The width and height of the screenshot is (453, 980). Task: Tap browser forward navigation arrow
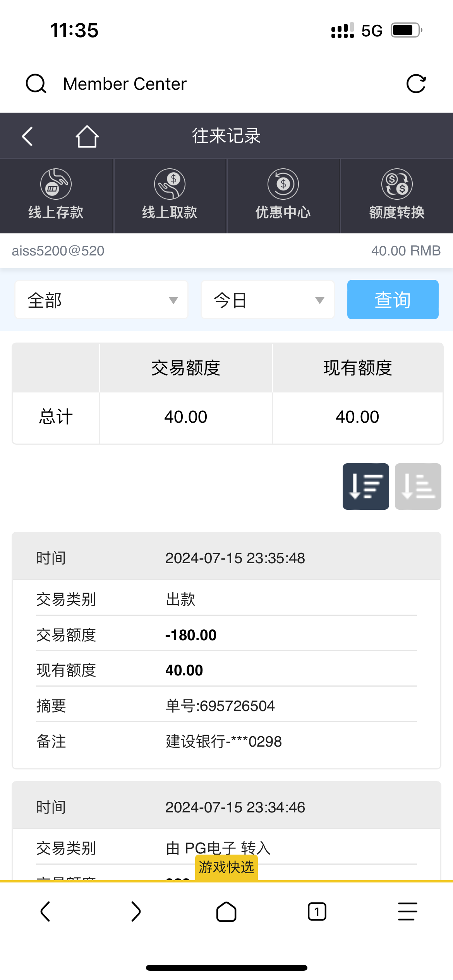click(x=136, y=911)
